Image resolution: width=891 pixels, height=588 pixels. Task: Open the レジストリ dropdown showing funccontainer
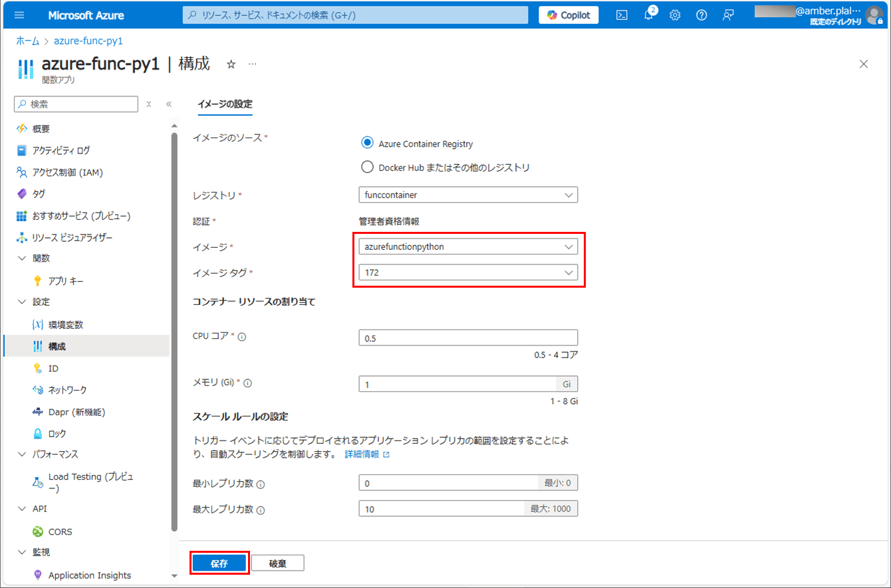point(468,195)
